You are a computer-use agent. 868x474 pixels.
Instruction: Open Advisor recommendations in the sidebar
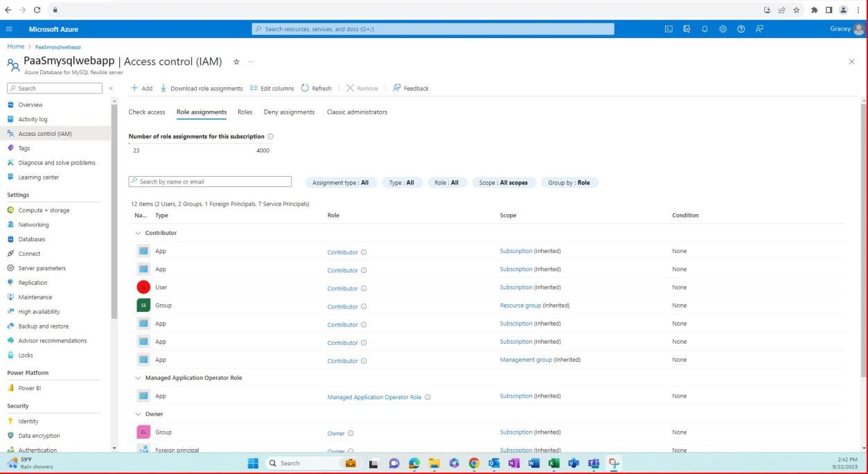52,340
